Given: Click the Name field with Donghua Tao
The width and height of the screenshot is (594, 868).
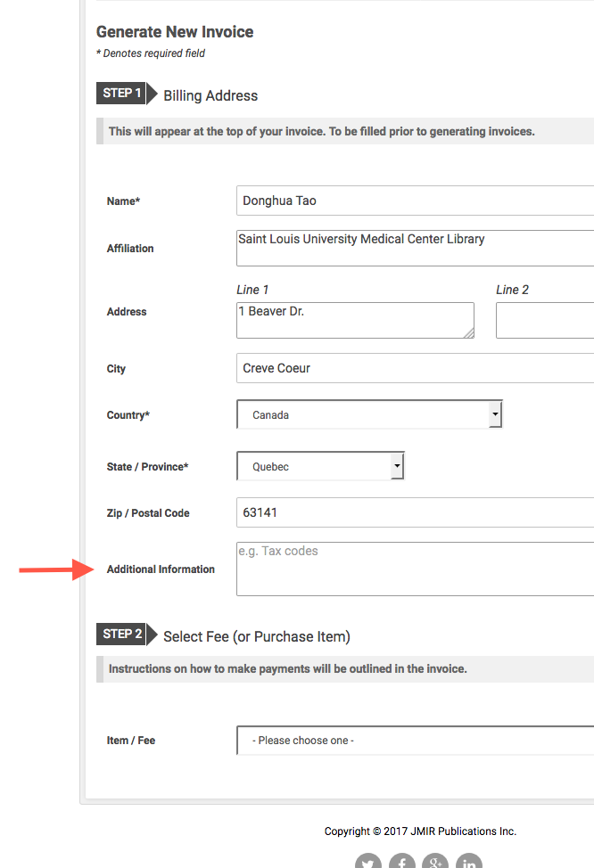Looking at the screenshot, I should (415, 201).
